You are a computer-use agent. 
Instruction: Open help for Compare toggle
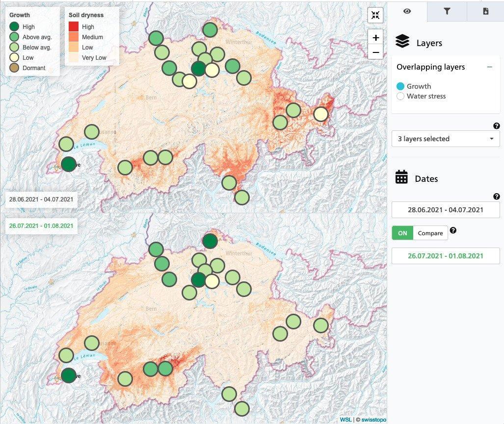[x=453, y=230]
